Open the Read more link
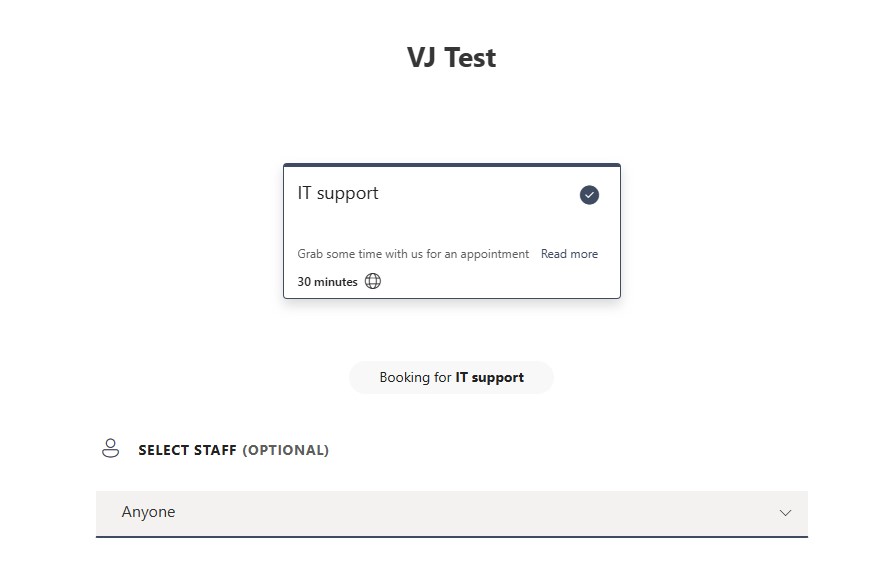 click(x=569, y=254)
